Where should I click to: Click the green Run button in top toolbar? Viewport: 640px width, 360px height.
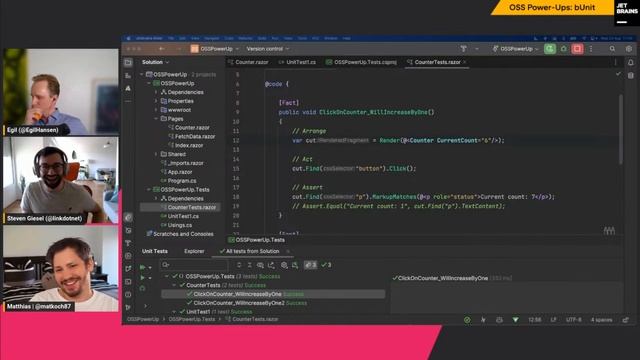click(550, 49)
